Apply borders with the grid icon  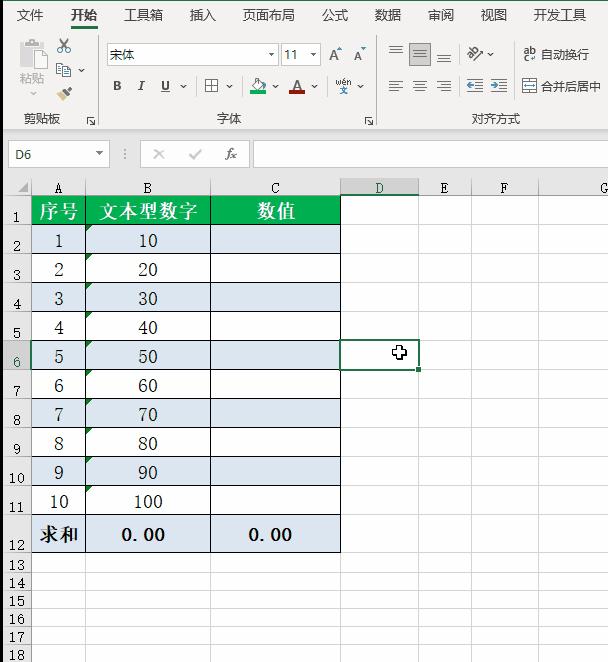(x=211, y=86)
